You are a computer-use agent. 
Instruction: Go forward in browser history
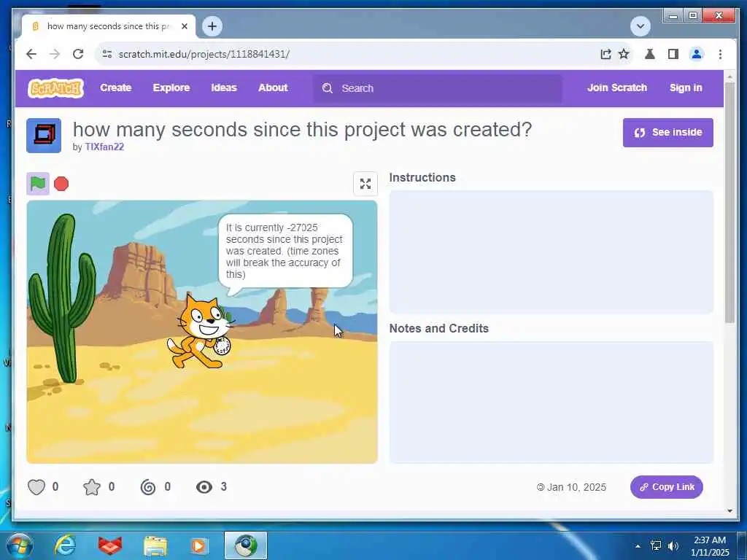[x=55, y=54]
